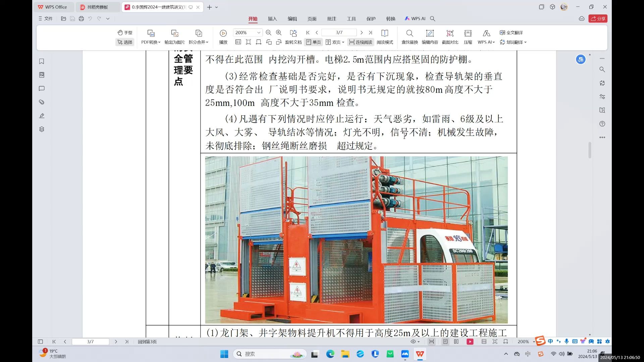This screenshot has width=644, height=362.
Task: Activate the Select tool (选择)
Action: [x=125, y=42]
